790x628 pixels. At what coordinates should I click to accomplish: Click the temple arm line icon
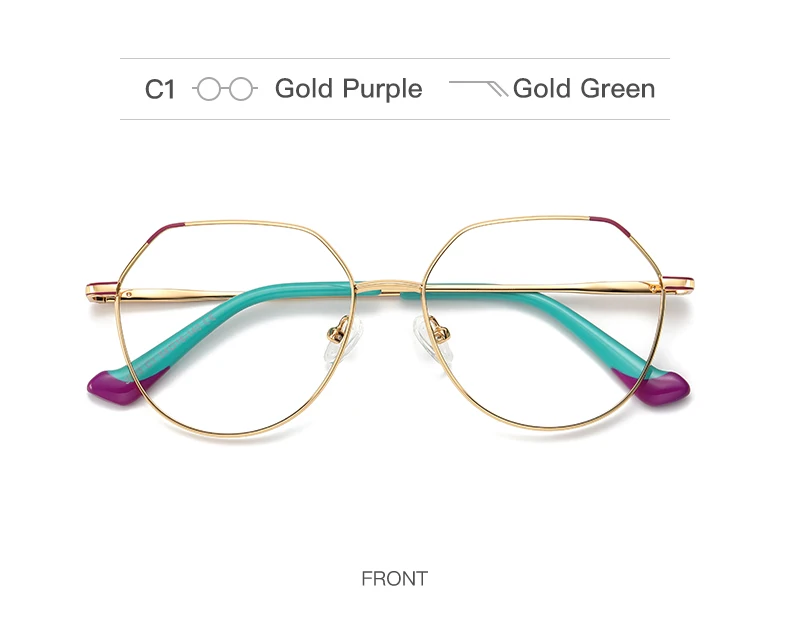tap(479, 88)
